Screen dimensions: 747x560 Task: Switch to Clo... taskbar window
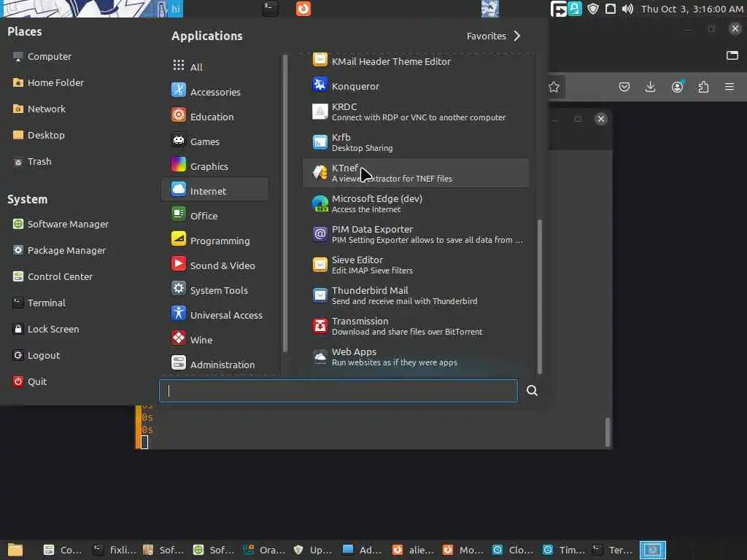coord(513,550)
